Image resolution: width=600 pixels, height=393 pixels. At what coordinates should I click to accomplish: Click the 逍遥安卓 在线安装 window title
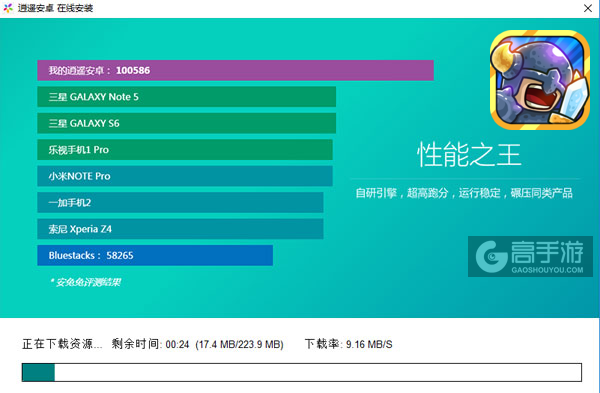point(55,8)
